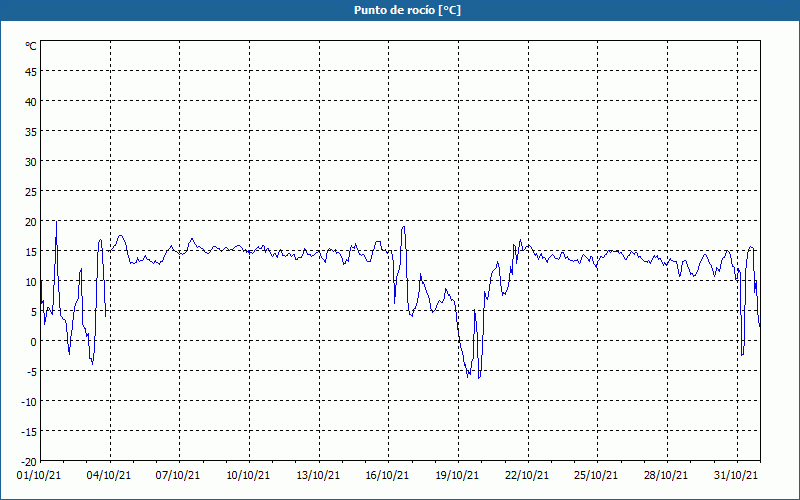This screenshot has height=500, width=800.
Task: Click the 28/10/21 date label
Action: [x=666, y=476]
